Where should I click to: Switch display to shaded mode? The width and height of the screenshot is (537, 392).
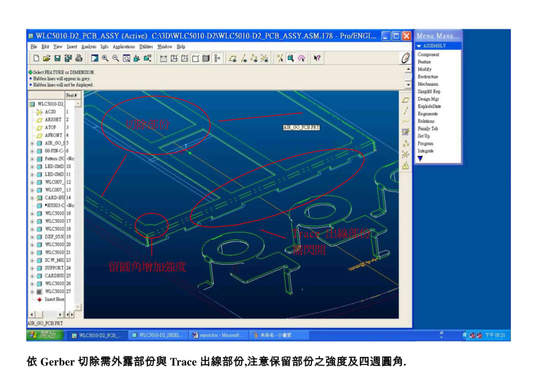coord(206,58)
